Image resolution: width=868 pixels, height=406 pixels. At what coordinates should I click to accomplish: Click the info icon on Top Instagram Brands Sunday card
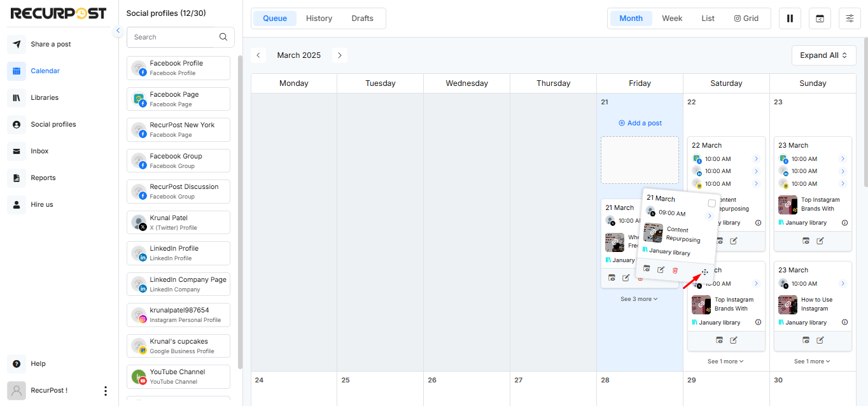[x=844, y=223]
